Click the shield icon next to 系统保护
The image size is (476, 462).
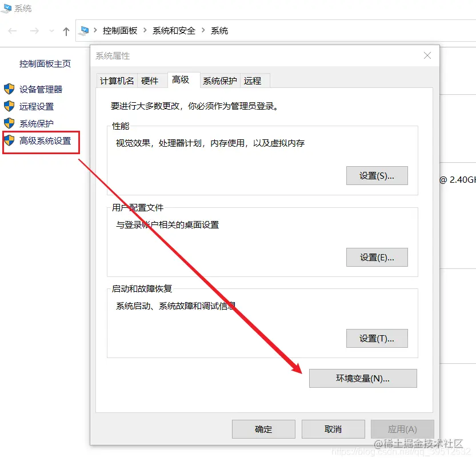click(x=9, y=123)
